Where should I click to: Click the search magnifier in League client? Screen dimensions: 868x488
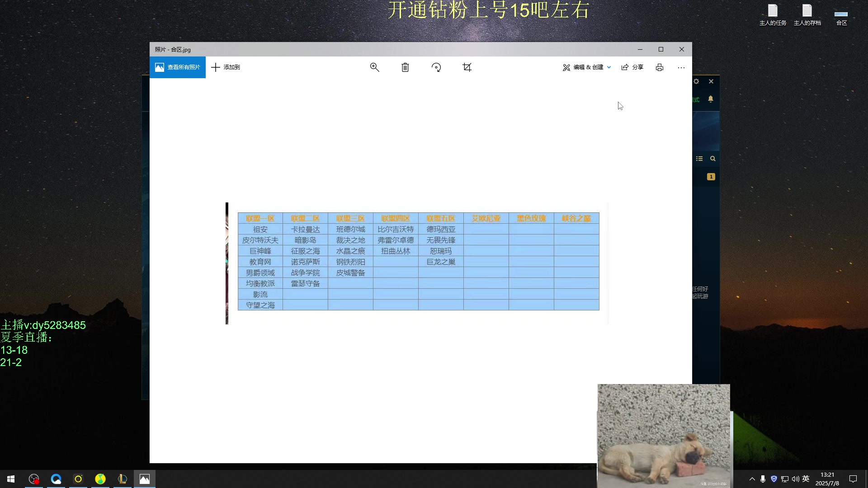(713, 159)
